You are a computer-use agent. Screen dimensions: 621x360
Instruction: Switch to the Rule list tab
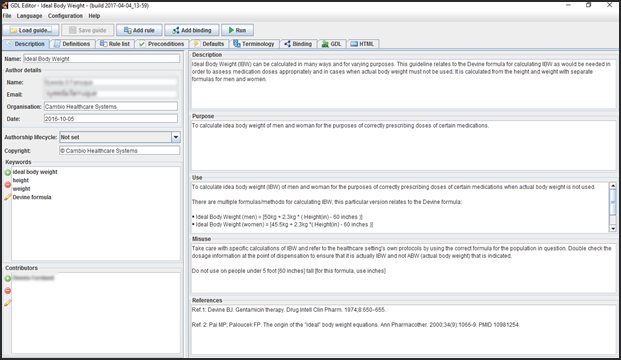click(x=115, y=44)
